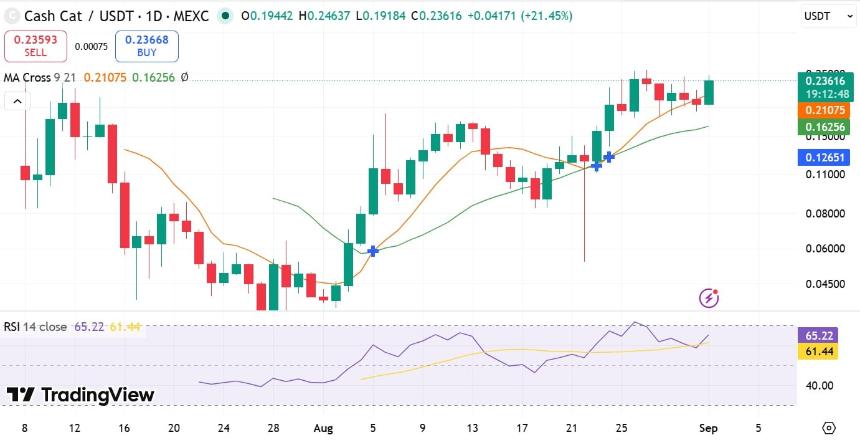This screenshot has height=440, width=860.
Task: Click the +0.04171 (+21.45%) change value
Action: click(520, 16)
